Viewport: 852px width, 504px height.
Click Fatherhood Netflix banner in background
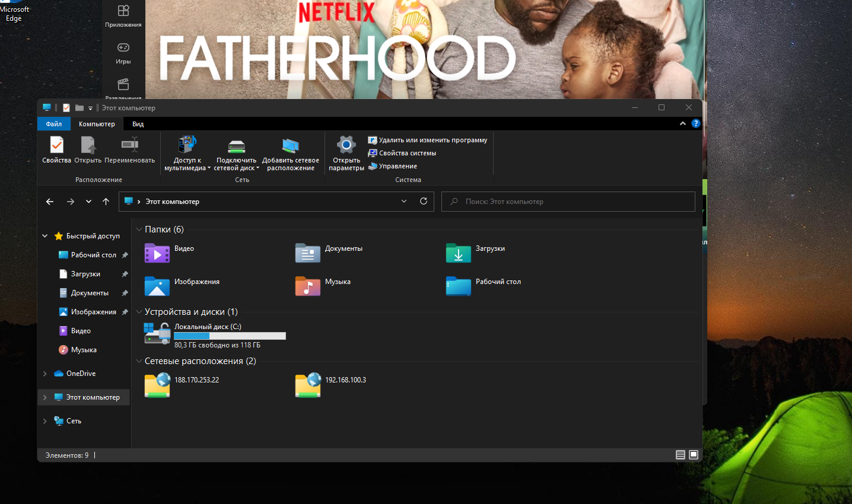click(x=424, y=49)
